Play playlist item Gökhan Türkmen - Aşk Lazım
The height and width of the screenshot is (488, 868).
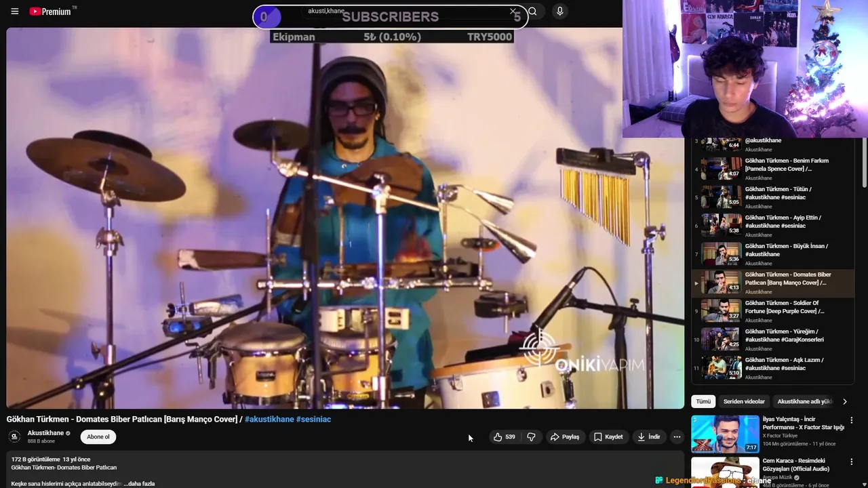(773, 368)
